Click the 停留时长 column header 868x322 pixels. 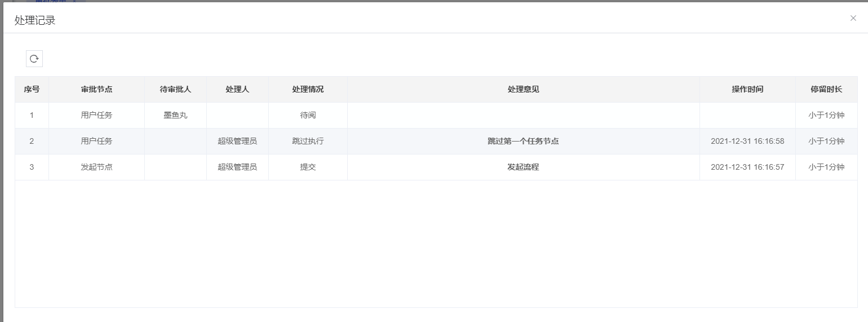826,89
